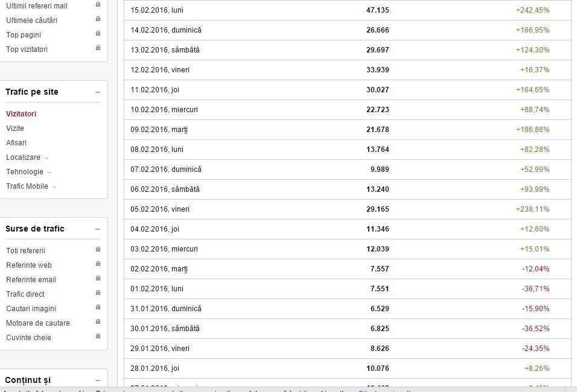Select the 15.02.2016 luni table row

348,10
